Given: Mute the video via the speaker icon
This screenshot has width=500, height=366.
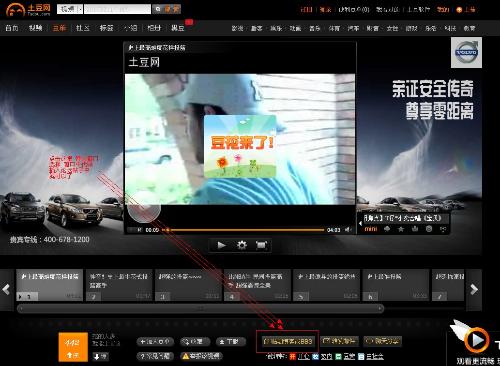Looking at the screenshot, I should pyautogui.click(x=348, y=230).
